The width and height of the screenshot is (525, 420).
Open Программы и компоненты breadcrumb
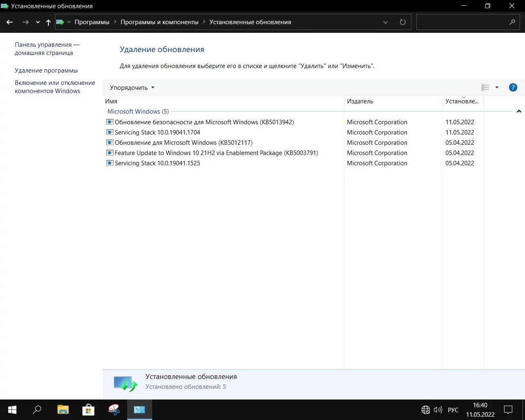160,22
